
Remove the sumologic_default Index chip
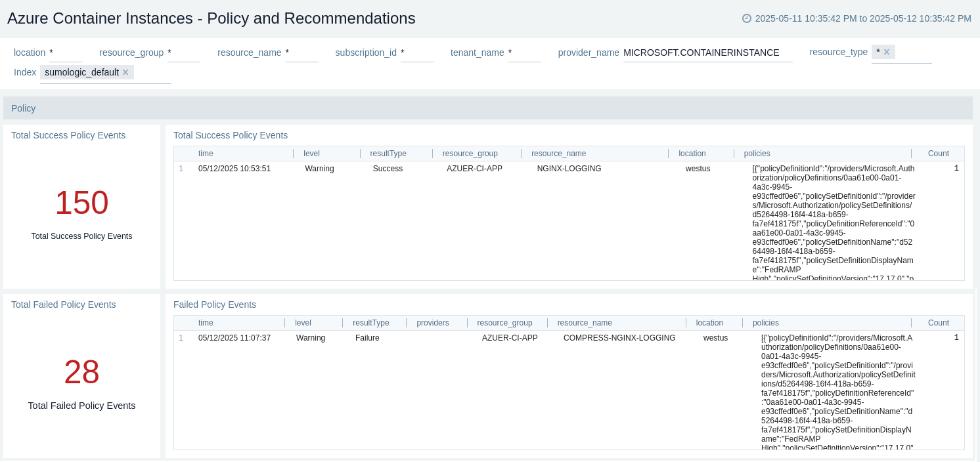(125, 72)
